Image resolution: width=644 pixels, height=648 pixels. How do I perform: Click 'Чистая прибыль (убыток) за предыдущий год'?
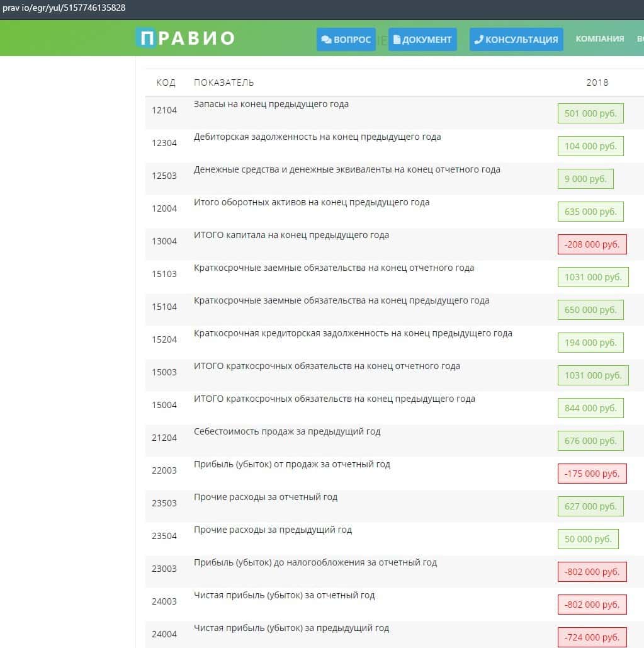291,628
